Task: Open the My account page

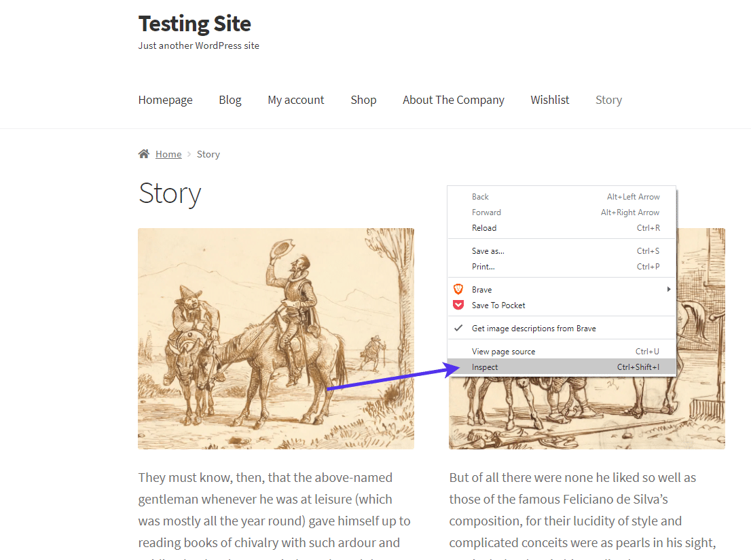Action: [x=296, y=100]
